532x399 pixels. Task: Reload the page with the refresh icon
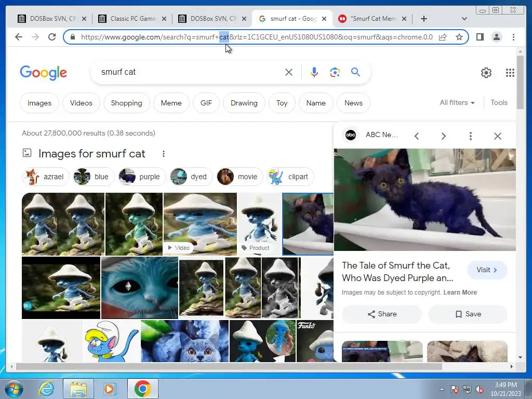(52, 37)
